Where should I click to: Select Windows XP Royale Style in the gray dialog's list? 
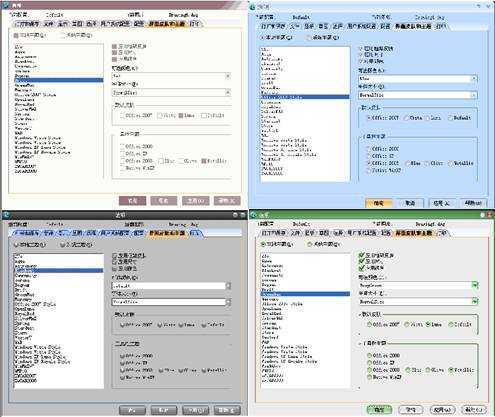(x=42, y=361)
